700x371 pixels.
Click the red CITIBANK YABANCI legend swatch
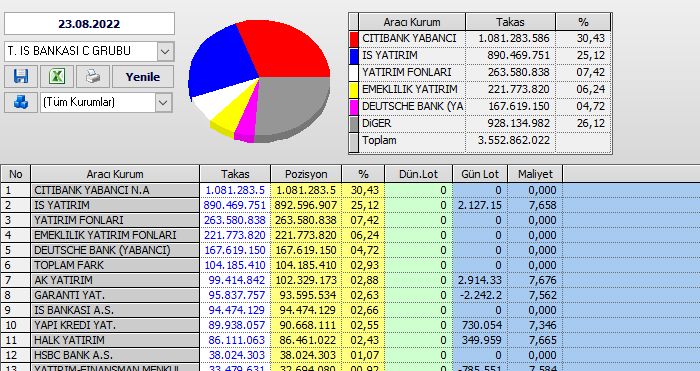[354, 39]
